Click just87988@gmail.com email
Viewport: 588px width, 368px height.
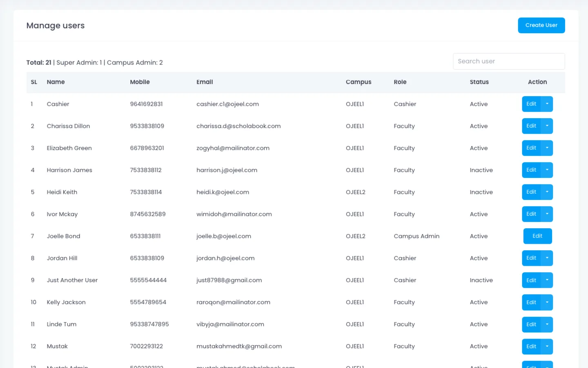pyautogui.click(x=229, y=280)
